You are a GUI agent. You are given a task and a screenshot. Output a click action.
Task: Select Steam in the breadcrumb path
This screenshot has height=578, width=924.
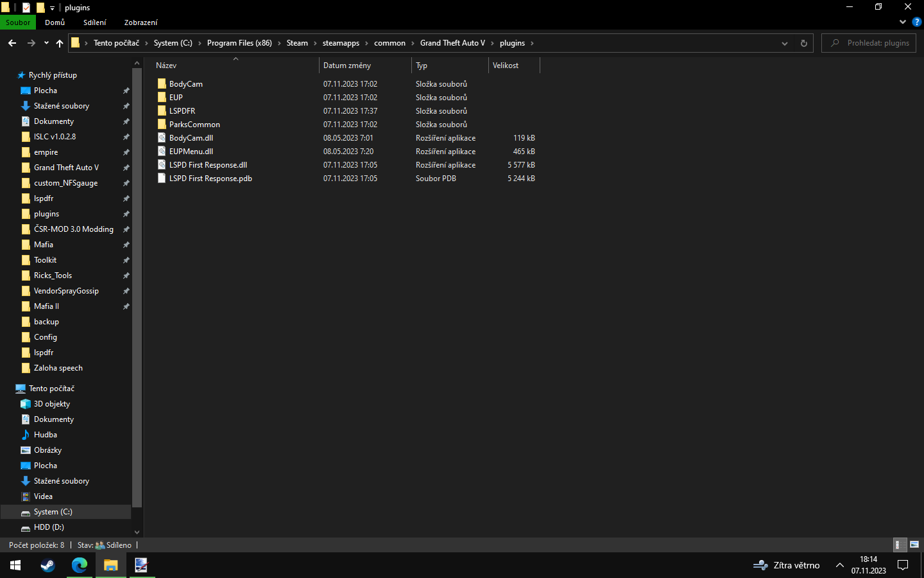(297, 43)
